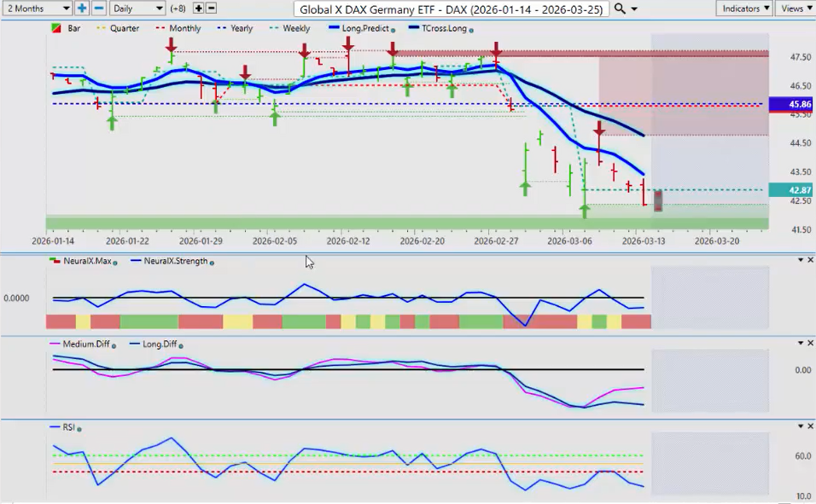Click the magnifying glass search icon
816x504 pixels.
[x=621, y=9]
